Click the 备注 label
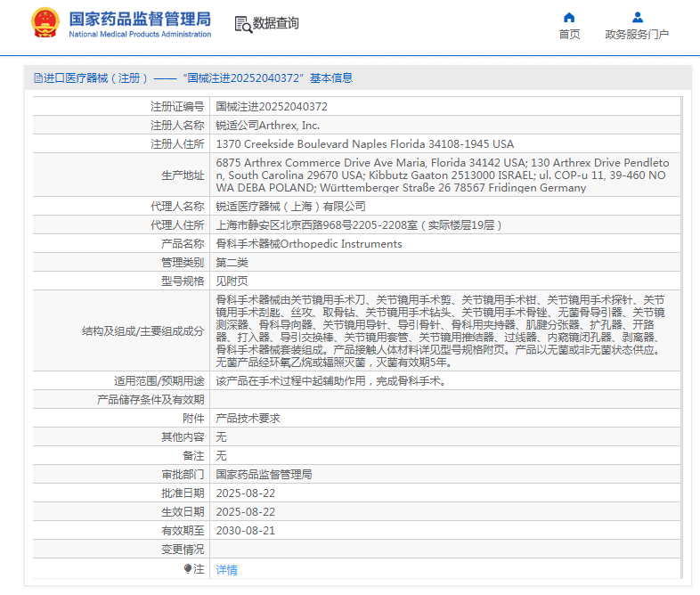Image resolution: width=700 pixels, height=595 pixels. 193,456
